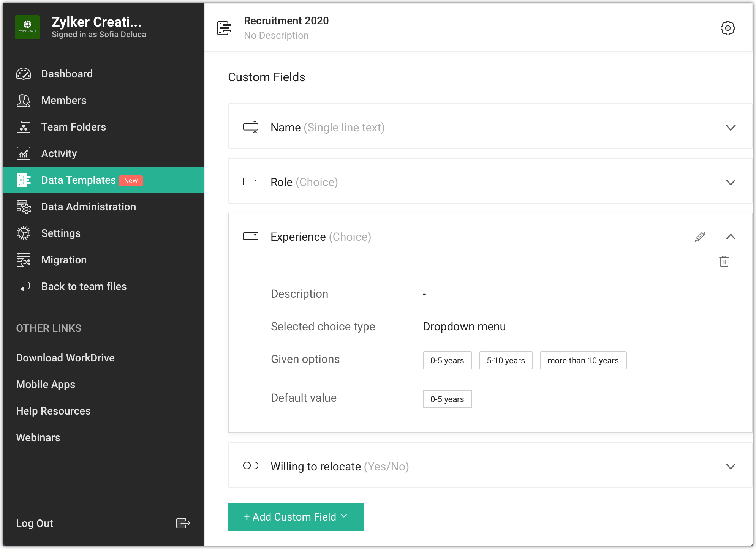The width and height of the screenshot is (756, 549).
Task: Click the Data Administration icon
Action: pos(24,207)
